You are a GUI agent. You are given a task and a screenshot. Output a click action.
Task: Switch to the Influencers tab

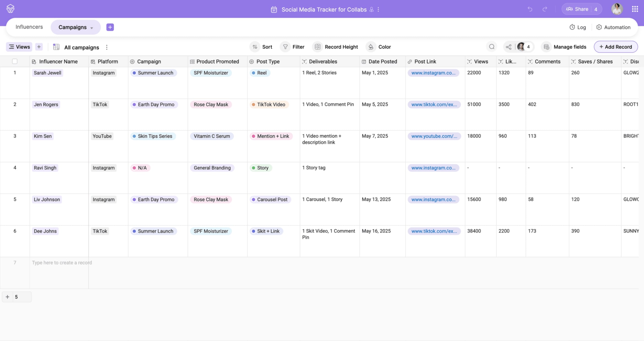click(29, 27)
